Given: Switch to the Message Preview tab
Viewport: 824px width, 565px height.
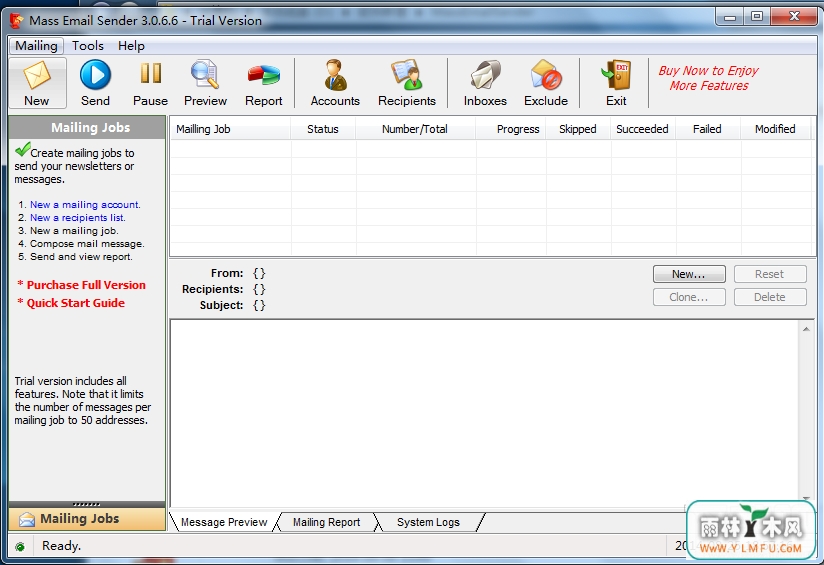Looking at the screenshot, I should pos(224,522).
